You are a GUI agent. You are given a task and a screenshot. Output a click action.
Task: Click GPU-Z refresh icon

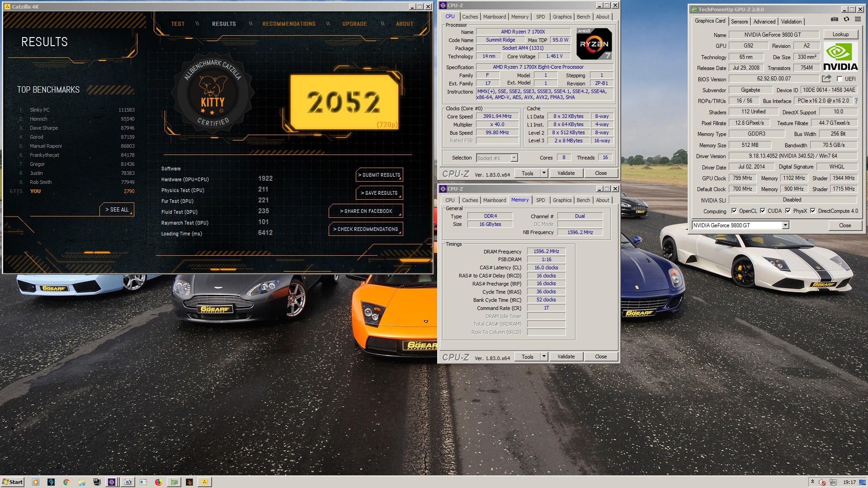coord(846,19)
